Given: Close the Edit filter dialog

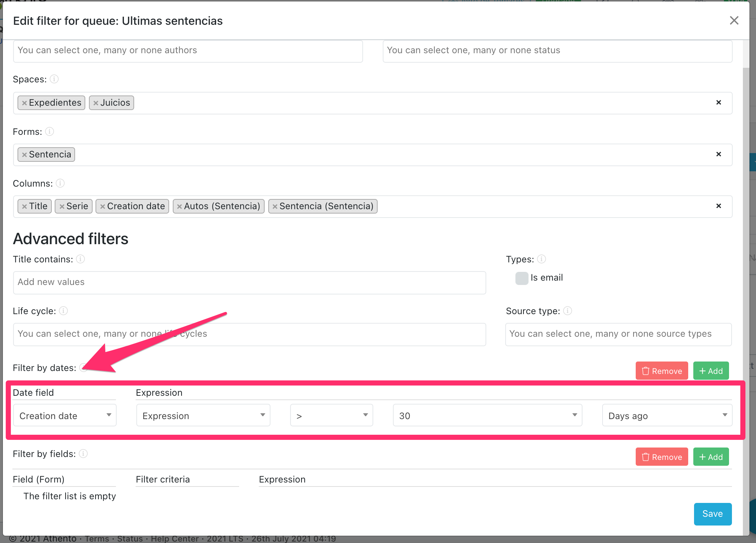Looking at the screenshot, I should click(x=734, y=20).
